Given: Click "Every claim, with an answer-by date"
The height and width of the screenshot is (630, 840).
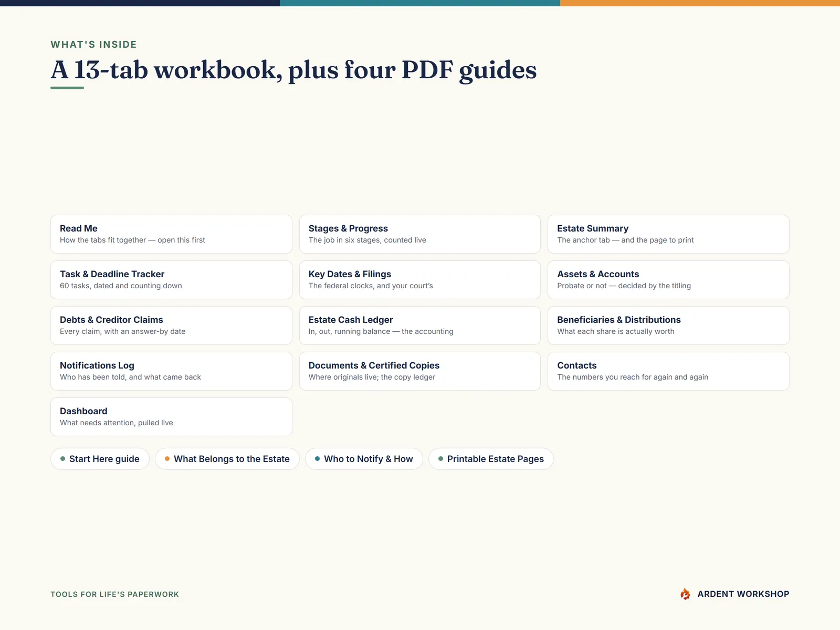Looking at the screenshot, I should [122, 331].
